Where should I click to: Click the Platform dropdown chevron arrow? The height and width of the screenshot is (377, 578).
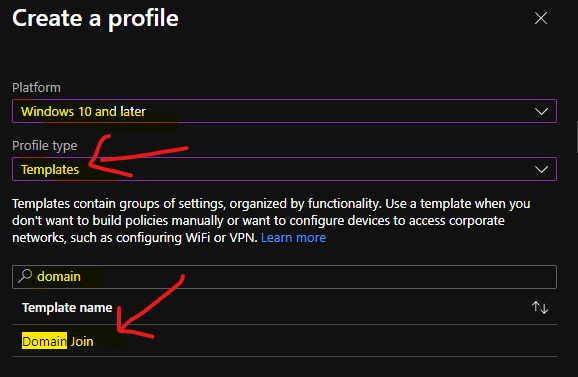click(541, 111)
